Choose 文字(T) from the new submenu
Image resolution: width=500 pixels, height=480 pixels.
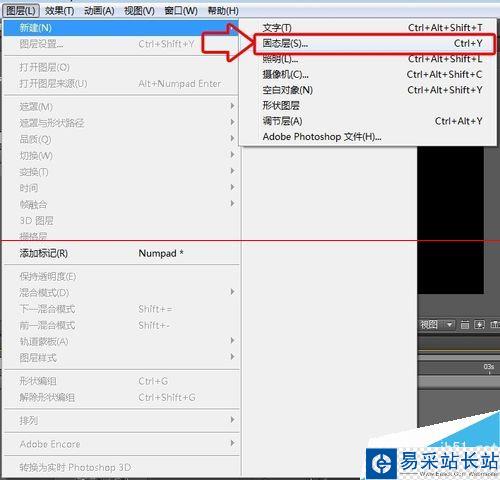tap(368, 28)
